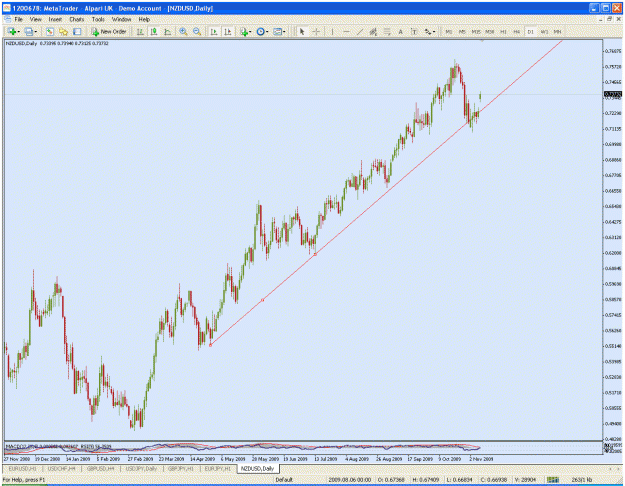625x486 pixels.
Task: Switch to the H4 timeframe
Action: (517, 31)
